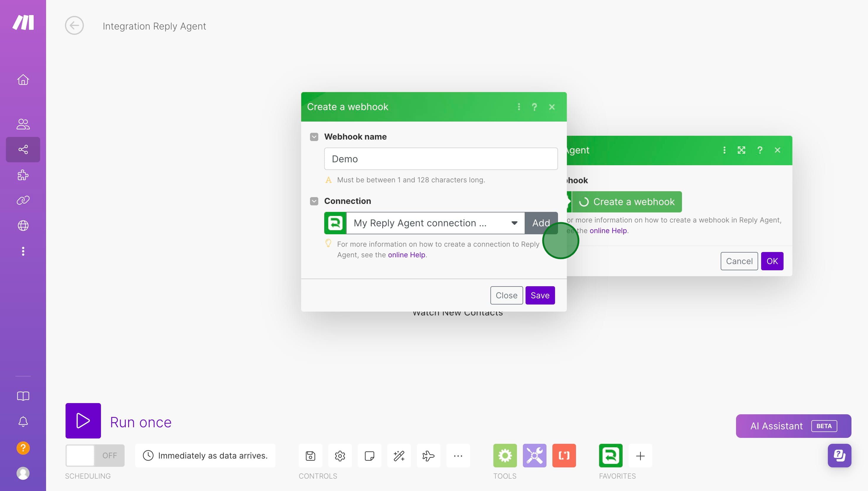This screenshot has width=868, height=491.
Task: Open the Notifications bell icon
Action: pos(23,422)
